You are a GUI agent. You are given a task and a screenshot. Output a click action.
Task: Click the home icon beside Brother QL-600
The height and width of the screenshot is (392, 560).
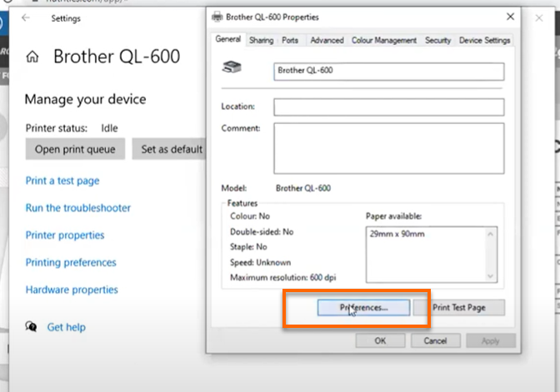[33, 57]
